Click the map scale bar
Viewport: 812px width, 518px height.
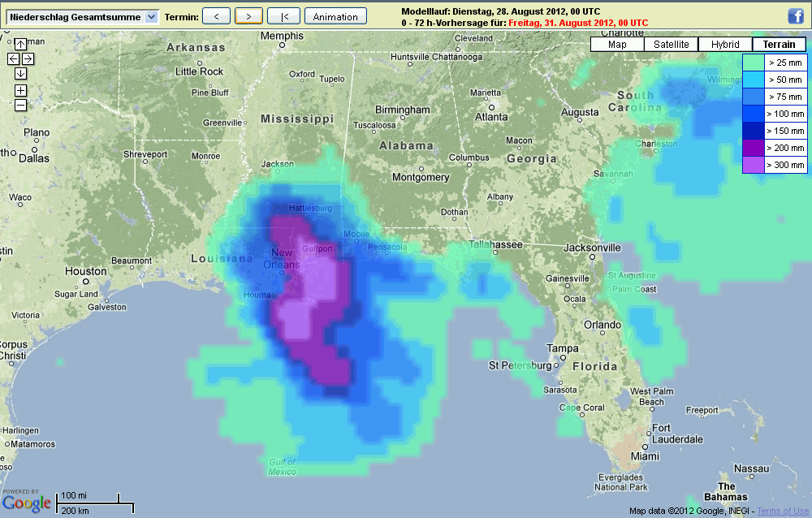[95, 503]
